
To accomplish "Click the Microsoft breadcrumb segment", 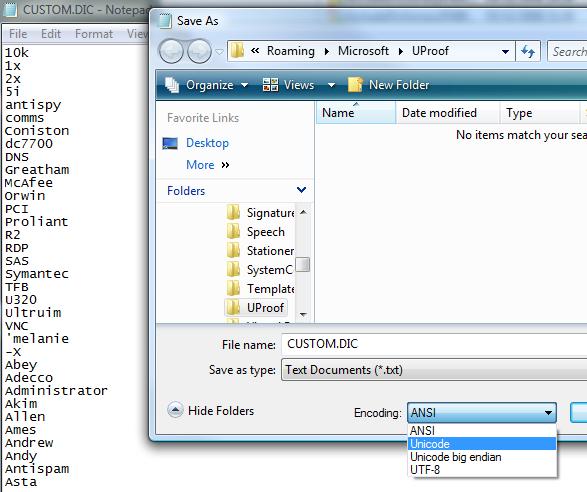I will (363, 51).
